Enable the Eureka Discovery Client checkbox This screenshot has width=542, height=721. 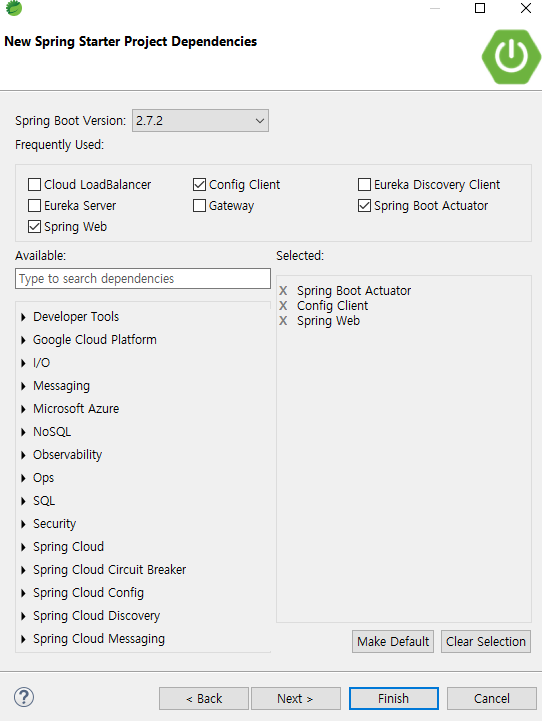[x=365, y=184]
